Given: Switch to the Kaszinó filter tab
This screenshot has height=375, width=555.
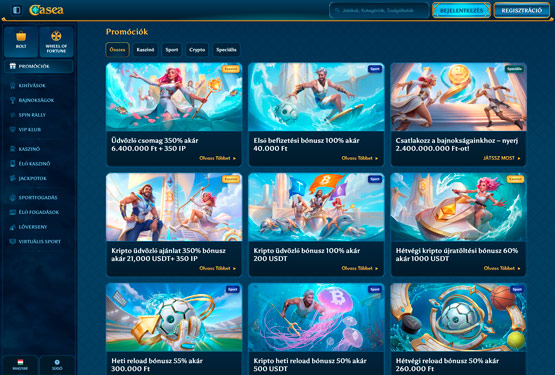Looking at the screenshot, I should pos(145,50).
